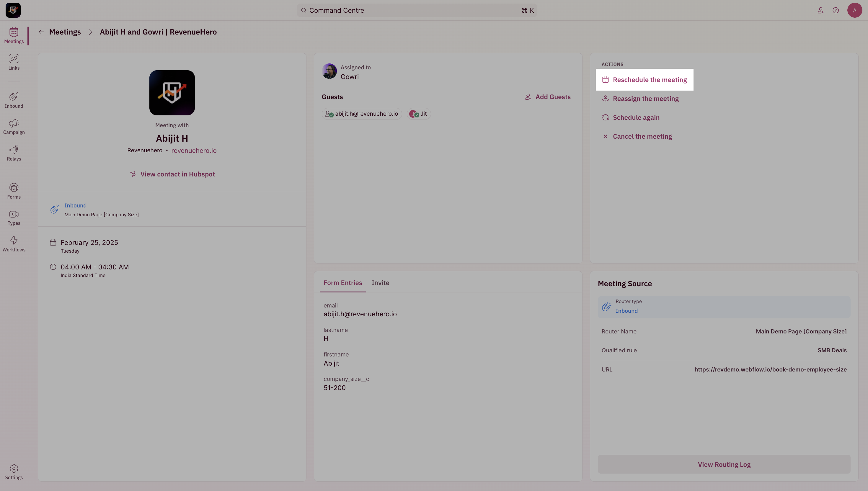Open the Campaign sidebar icon

coord(14,127)
